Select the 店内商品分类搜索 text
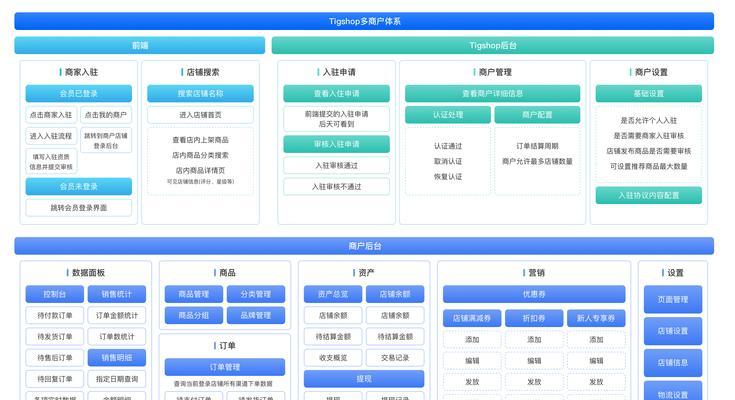735x400 pixels. tap(201, 155)
